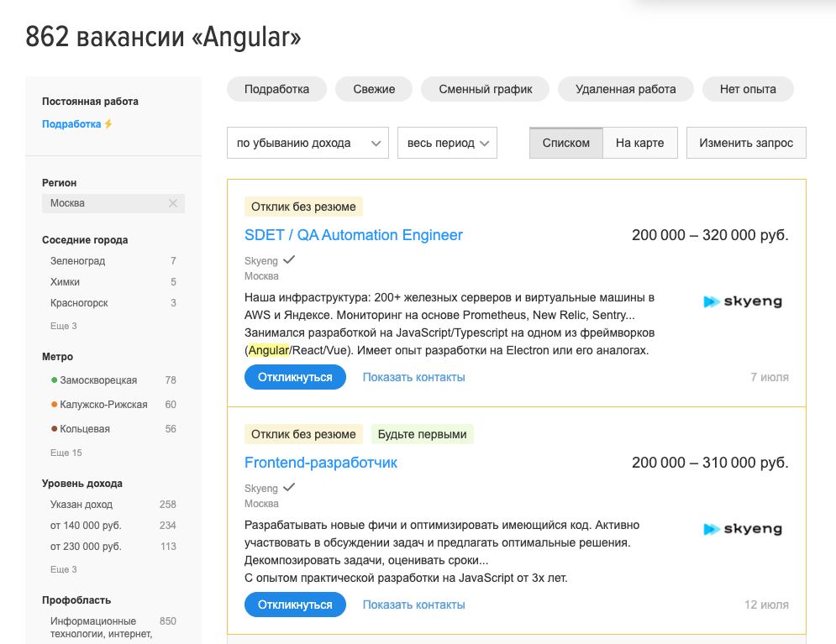This screenshot has height=644, width=836.
Task: Select 'Постоянная работа' in the sidebar
Action: [x=90, y=102]
